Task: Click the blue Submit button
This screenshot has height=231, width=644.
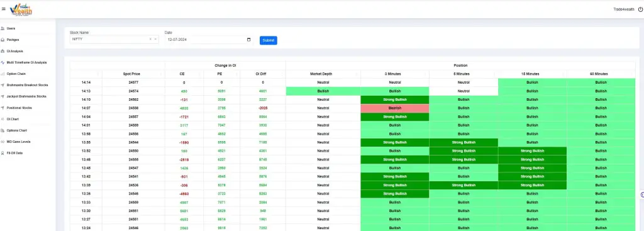Action: tap(268, 40)
